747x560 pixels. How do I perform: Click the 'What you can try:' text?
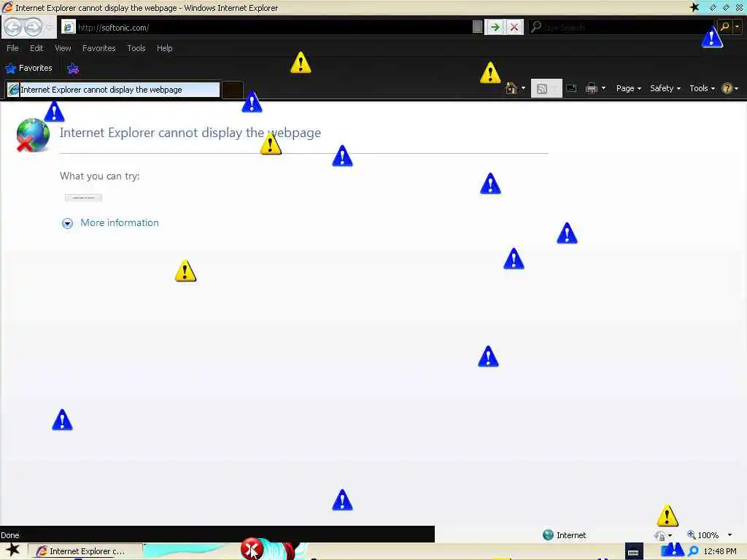(99, 176)
